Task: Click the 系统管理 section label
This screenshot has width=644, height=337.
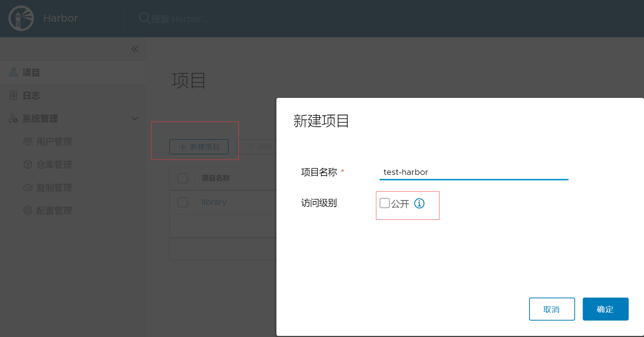Action: click(x=40, y=119)
